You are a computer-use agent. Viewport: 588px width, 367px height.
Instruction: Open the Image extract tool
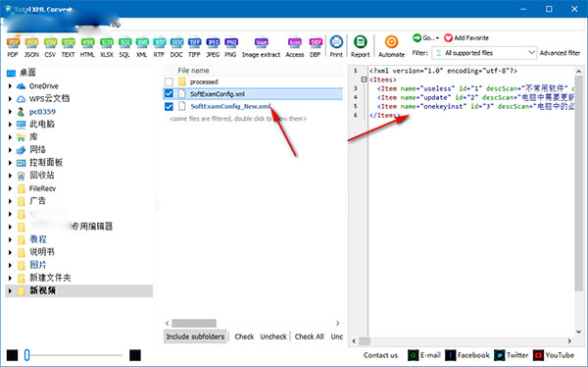pos(261,47)
